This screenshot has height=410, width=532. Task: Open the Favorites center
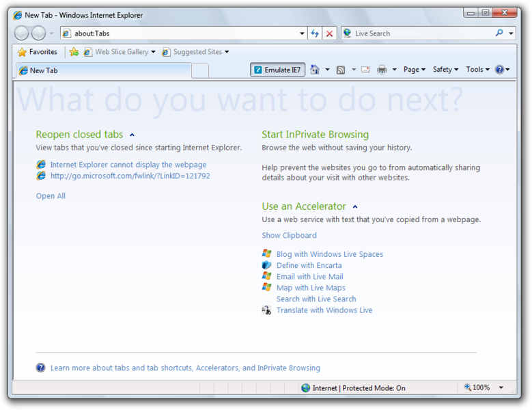(x=38, y=52)
